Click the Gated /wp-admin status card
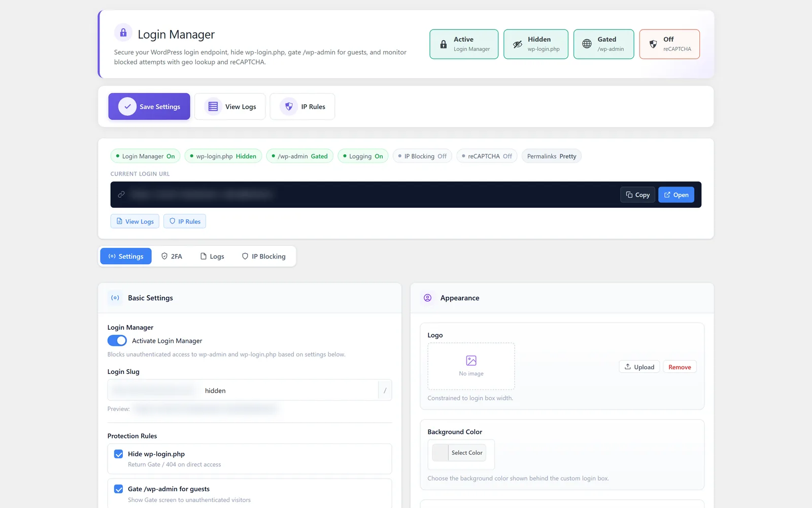The image size is (812, 508). tap(604, 44)
